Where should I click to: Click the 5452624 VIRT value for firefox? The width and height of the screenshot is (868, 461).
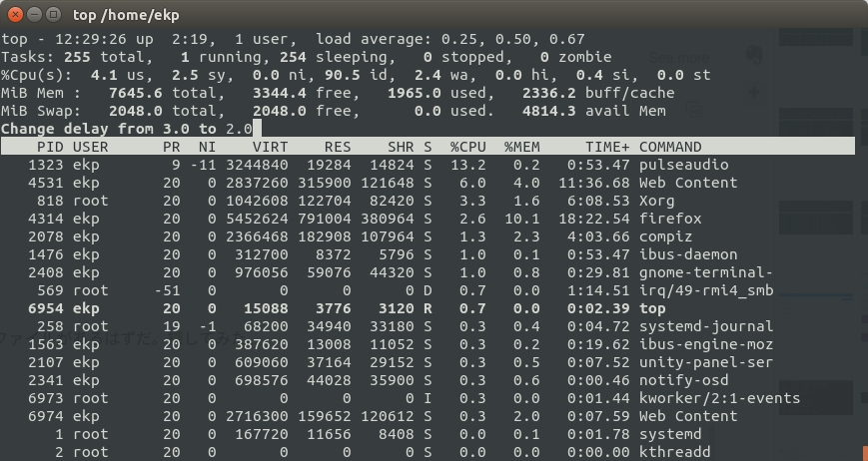tap(257, 219)
